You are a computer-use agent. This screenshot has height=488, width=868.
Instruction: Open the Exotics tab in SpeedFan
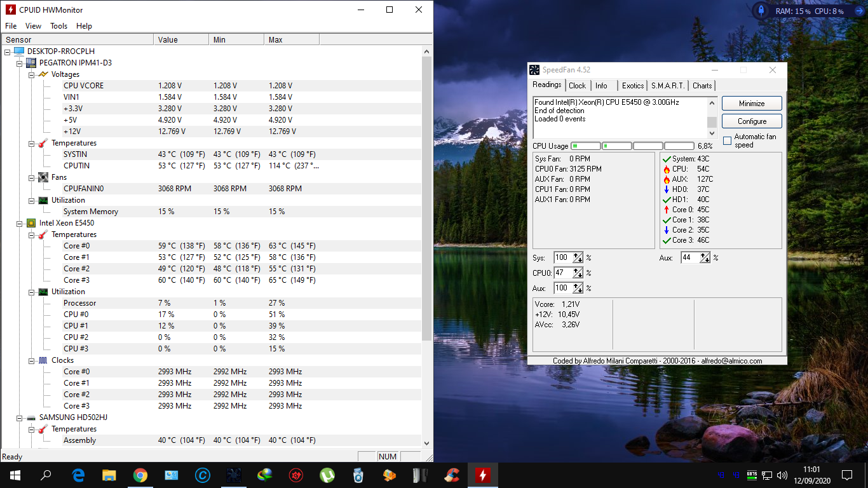[633, 86]
